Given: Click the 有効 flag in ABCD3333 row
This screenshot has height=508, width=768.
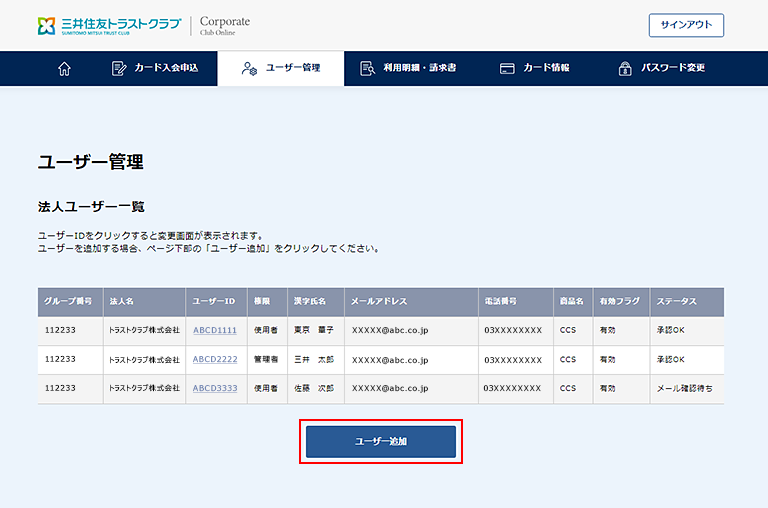Looking at the screenshot, I should coord(607,388).
